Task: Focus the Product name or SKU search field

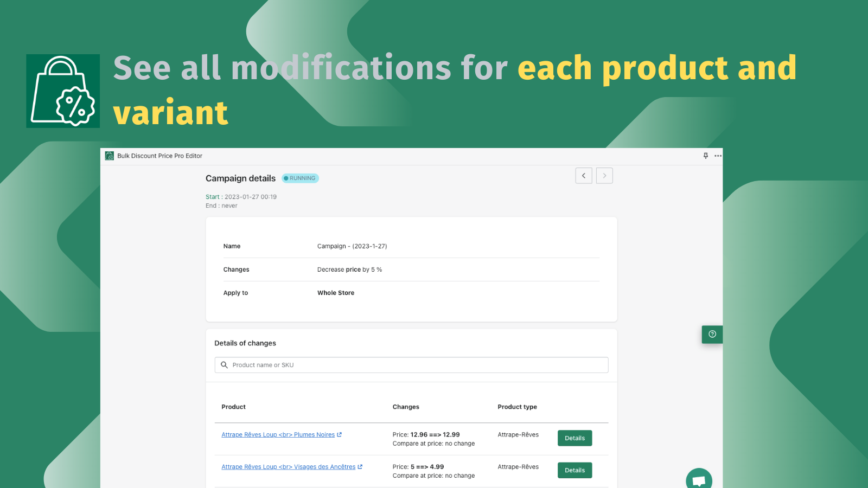Action: pyautogui.click(x=411, y=365)
